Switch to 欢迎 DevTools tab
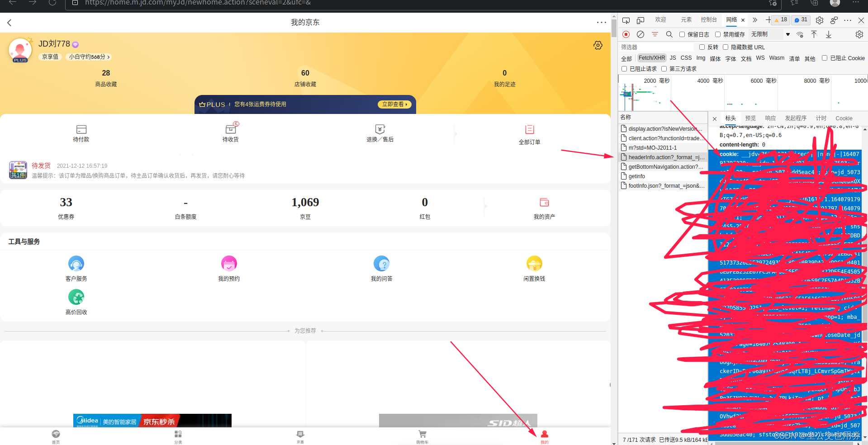This screenshot has height=445, width=868. pos(660,20)
